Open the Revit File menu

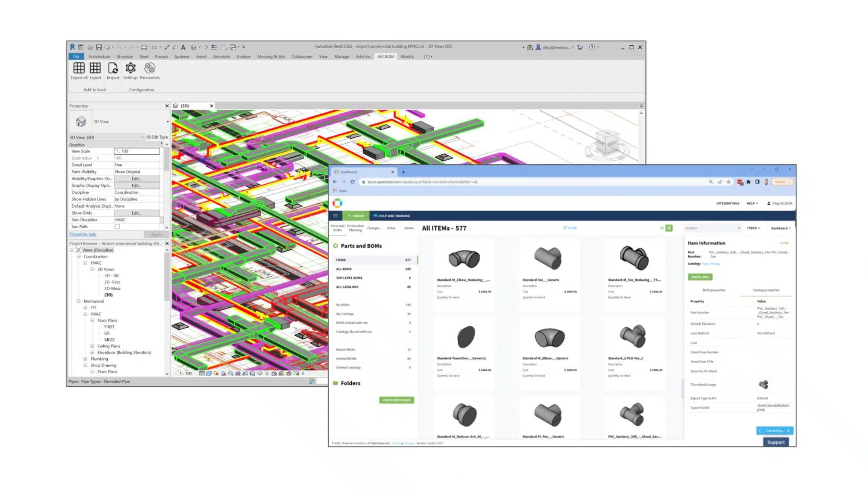pos(76,57)
